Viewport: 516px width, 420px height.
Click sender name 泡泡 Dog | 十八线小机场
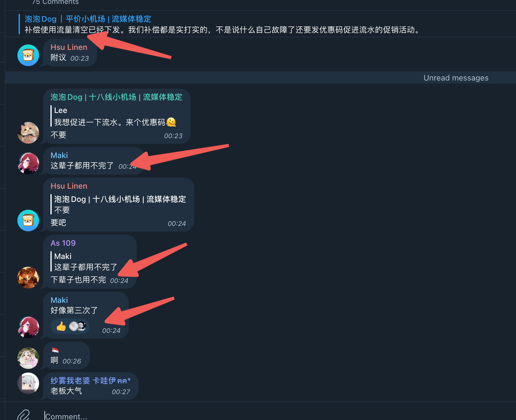point(116,97)
